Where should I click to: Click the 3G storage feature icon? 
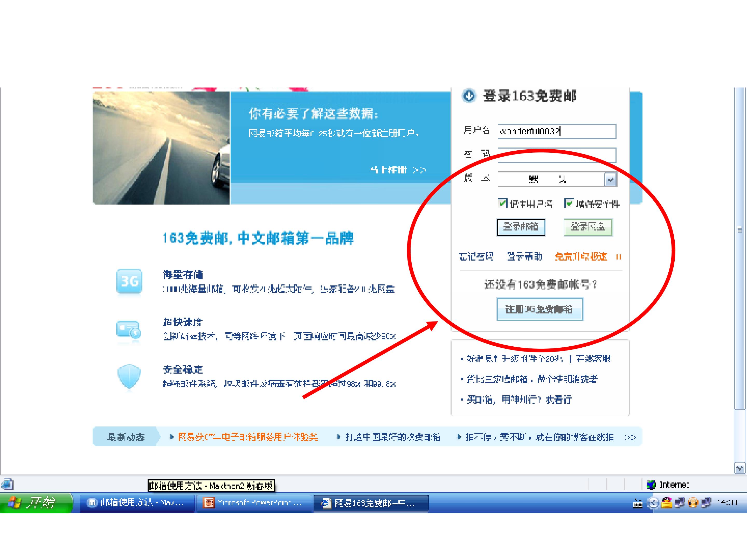click(x=129, y=282)
